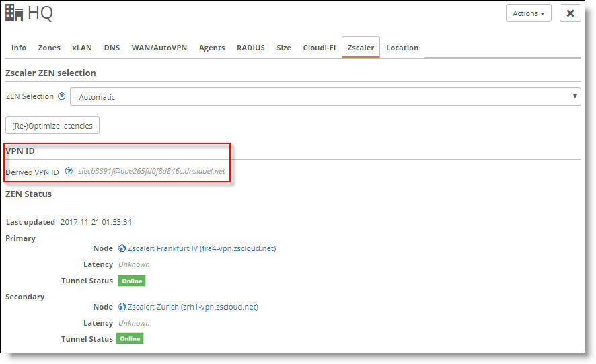Click the primary tunnel Online badge

click(132, 281)
